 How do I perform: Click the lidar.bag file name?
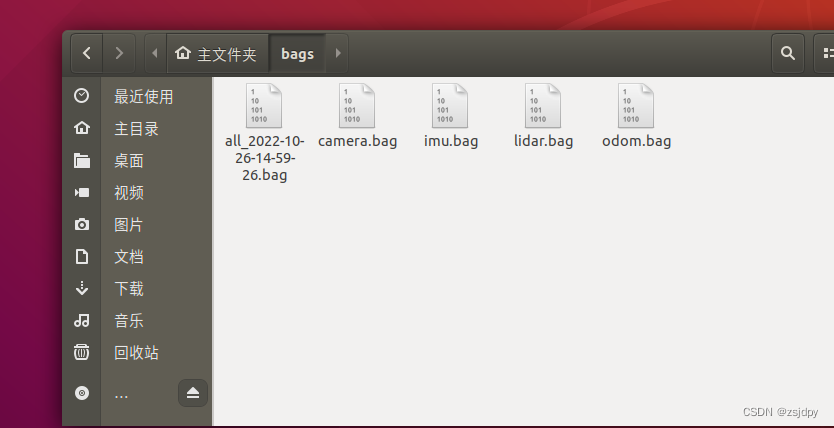tap(544, 141)
